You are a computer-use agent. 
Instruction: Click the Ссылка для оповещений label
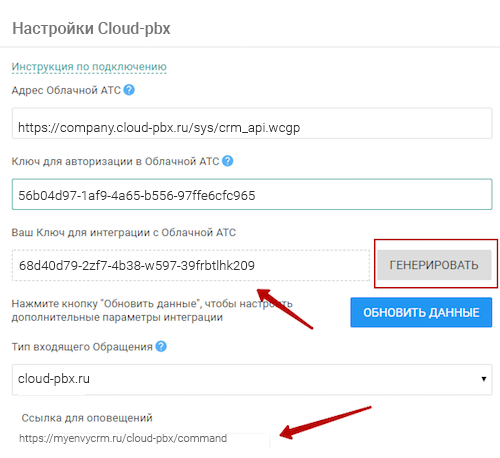87,418
